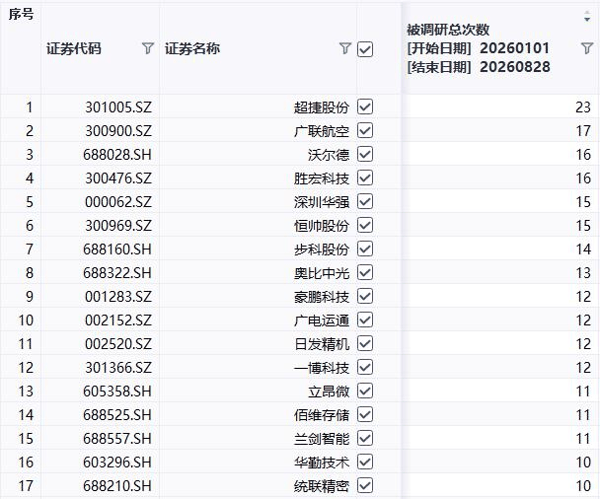Viewport: 600px width, 499px height.
Task: Uncheck the 华勤技术 row checkbox
Action: 365,462
